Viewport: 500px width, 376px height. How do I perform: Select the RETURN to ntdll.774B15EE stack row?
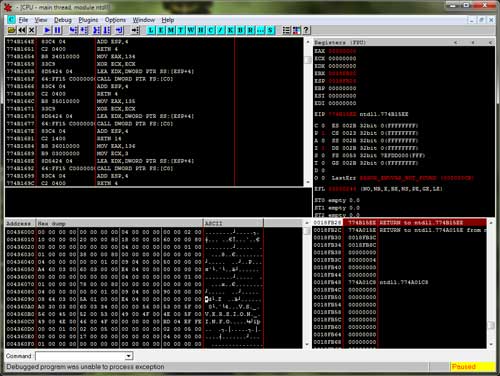pyautogui.click(x=399, y=223)
